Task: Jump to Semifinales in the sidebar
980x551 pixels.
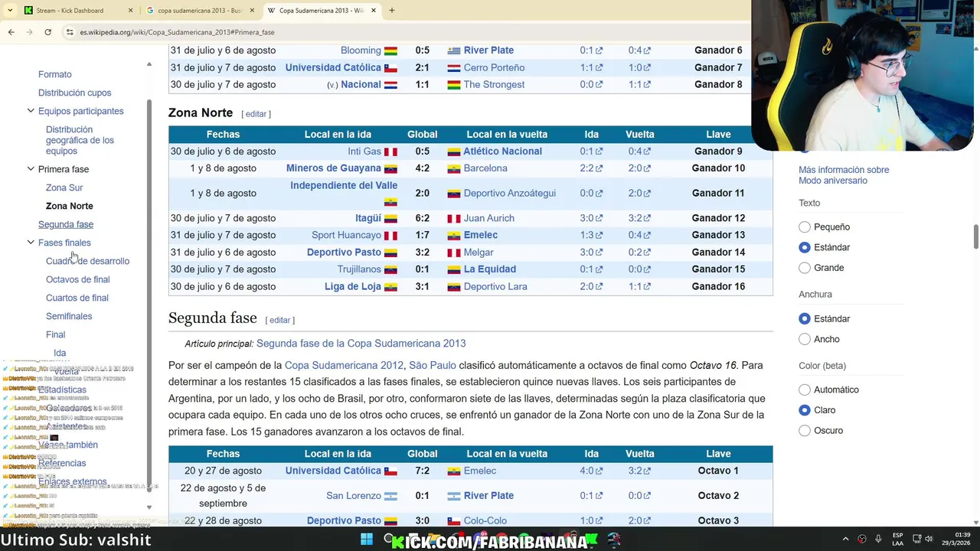Action: tap(69, 316)
